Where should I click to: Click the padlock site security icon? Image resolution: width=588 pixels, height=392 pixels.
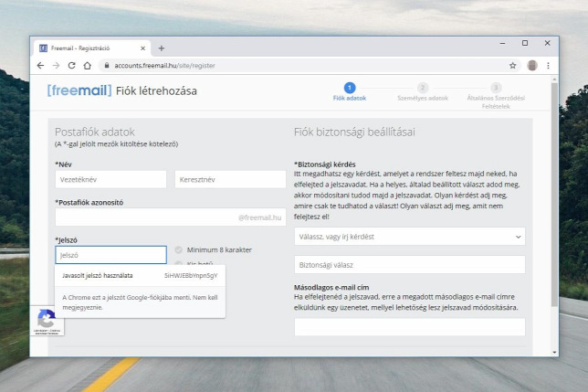(x=107, y=65)
